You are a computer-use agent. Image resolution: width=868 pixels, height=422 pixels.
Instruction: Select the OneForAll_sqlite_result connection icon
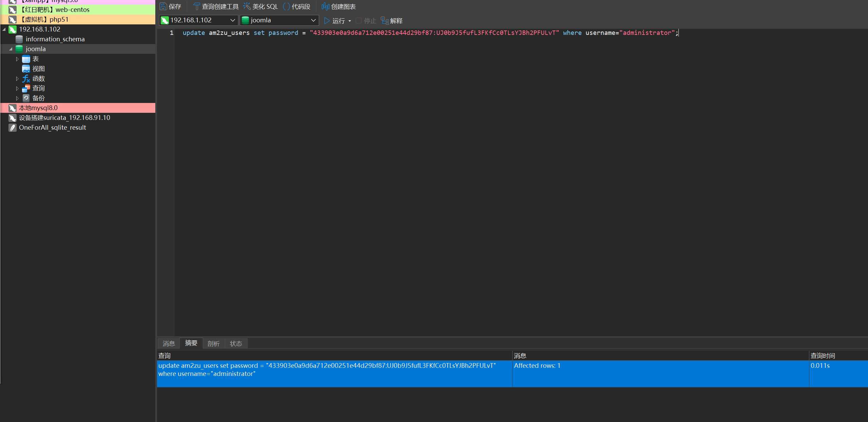[13, 128]
